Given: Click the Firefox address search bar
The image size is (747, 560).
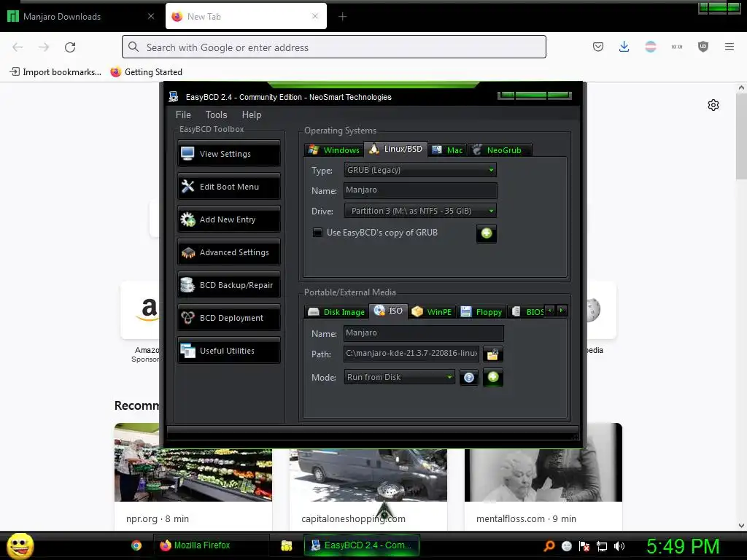Looking at the screenshot, I should coord(334,47).
